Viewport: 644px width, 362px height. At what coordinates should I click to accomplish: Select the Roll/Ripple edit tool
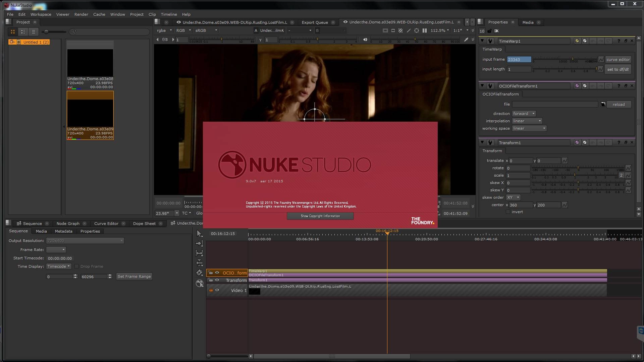pyautogui.click(x=200, y=263)
